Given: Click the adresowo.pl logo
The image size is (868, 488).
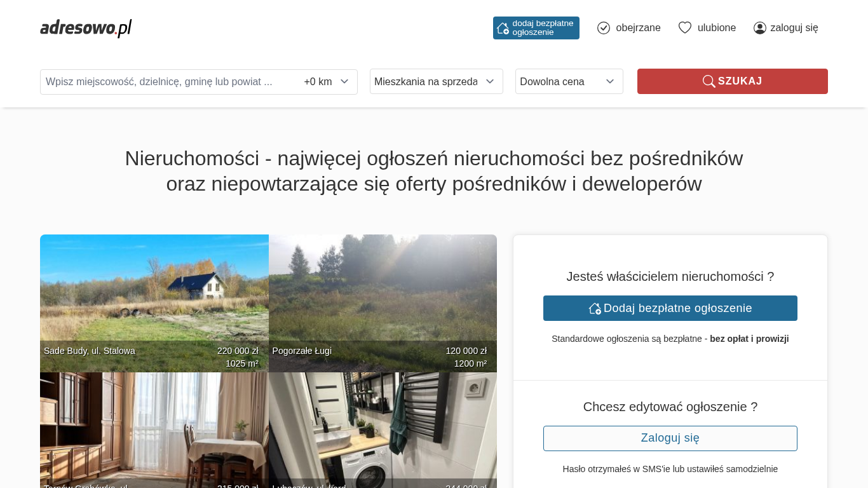Looking at the screenshot, I should coord(86,28).
